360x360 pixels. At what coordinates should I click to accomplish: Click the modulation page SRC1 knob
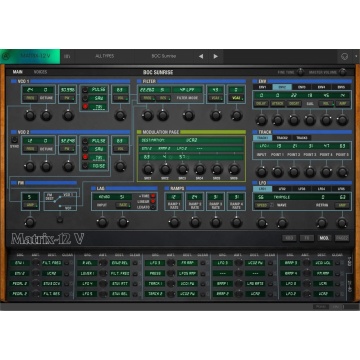pos(148,169)
